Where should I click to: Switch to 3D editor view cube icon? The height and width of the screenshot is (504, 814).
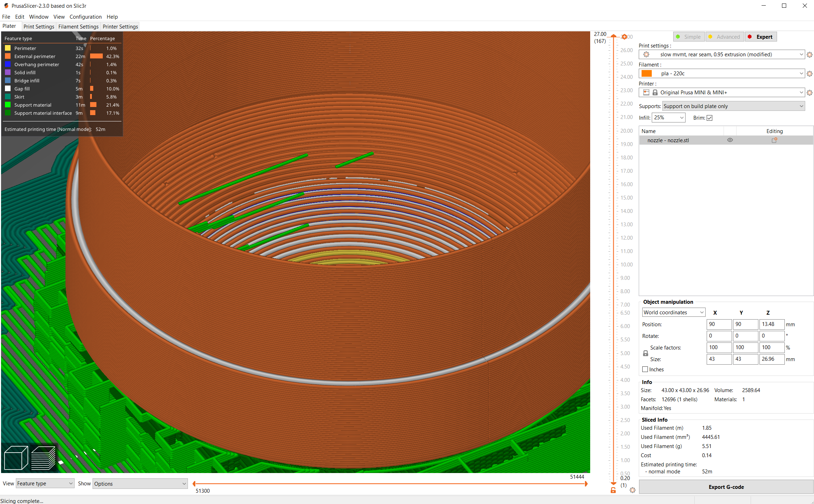(x=15, y=458)
